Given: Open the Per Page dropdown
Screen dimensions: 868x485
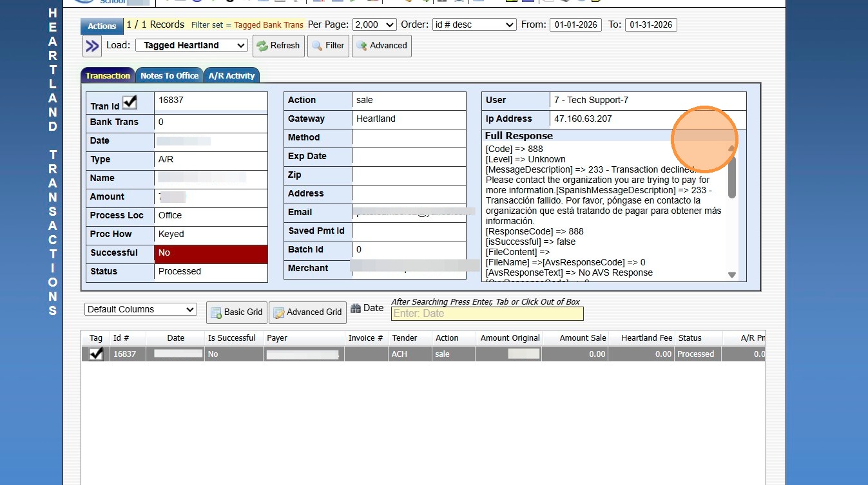Looking at the screenshot, I should click(x=374, y=24).
